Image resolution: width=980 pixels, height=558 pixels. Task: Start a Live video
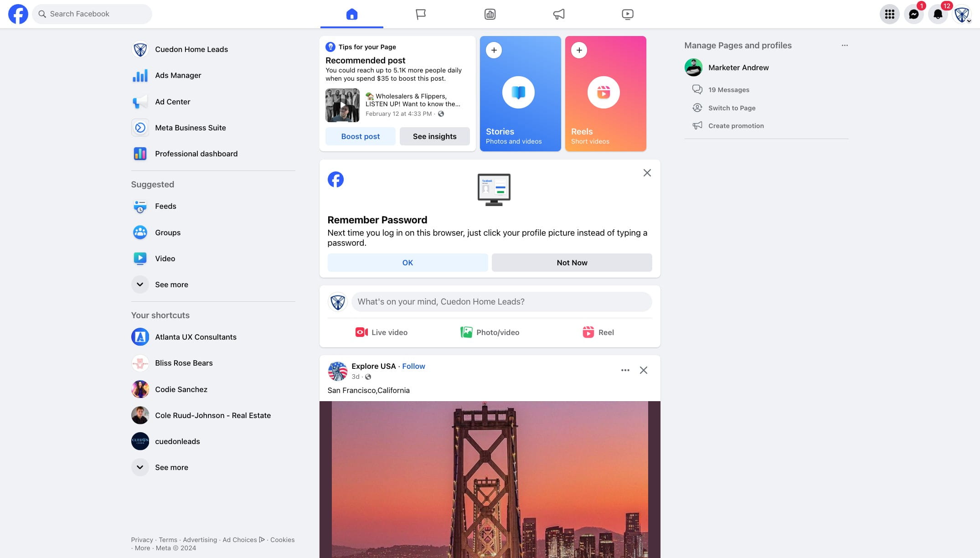381,332
